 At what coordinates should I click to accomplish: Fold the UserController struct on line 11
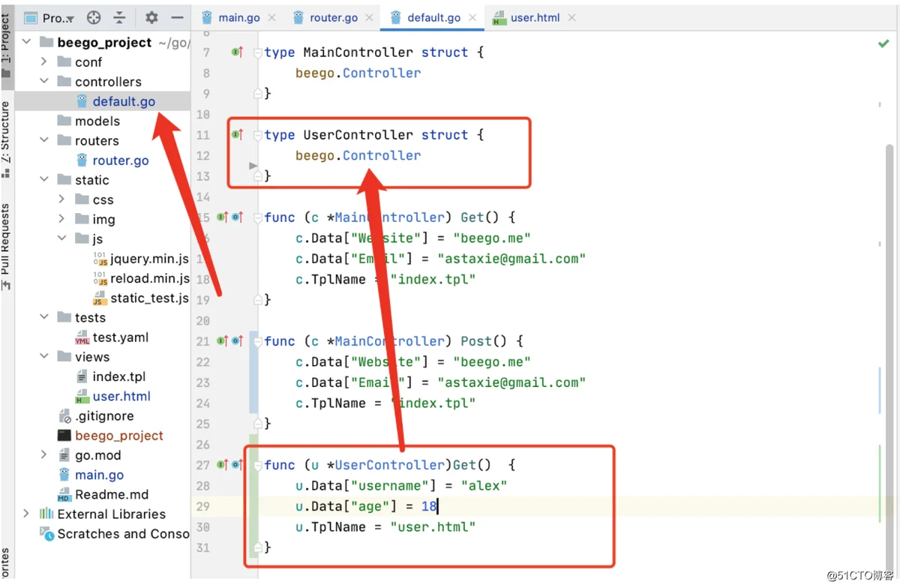(258, 136)
